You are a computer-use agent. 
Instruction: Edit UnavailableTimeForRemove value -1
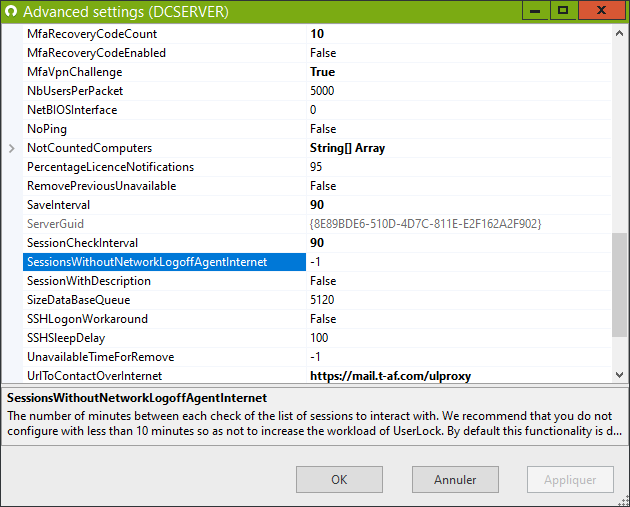[x=459, y=357]
